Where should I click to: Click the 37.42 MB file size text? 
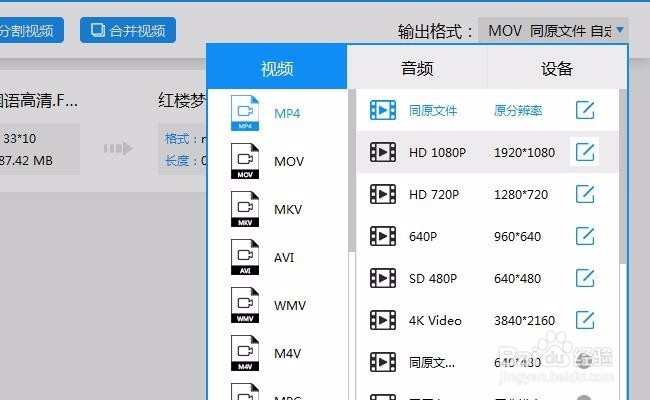(x=27, y=160)
